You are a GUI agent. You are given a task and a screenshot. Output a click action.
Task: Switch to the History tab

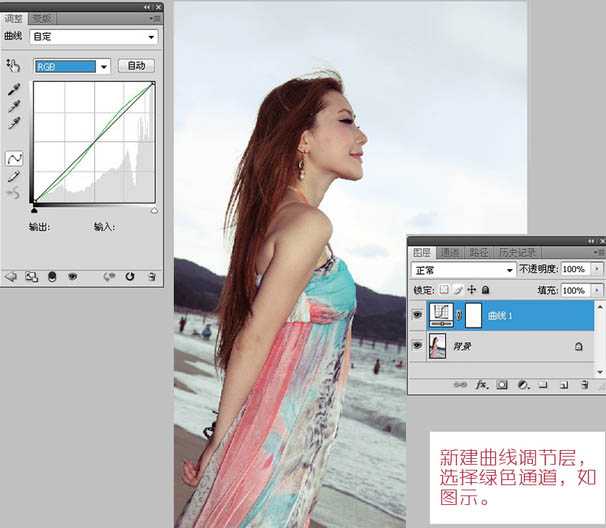(517, 253)
